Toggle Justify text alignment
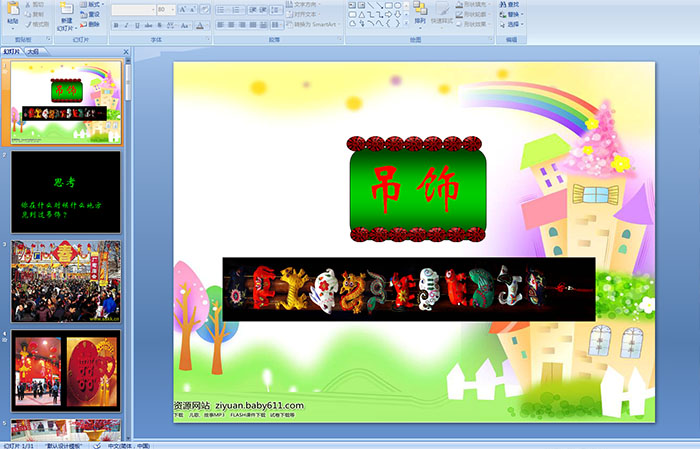Image resolution: width=700 pixels, height=449 pixels. [x=253, y=25]
